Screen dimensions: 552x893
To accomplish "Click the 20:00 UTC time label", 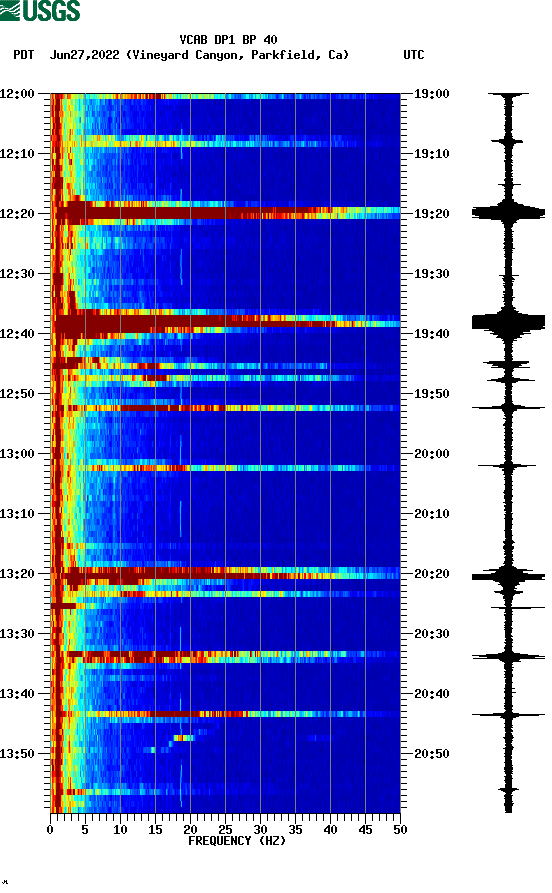I will click(432, 454).
